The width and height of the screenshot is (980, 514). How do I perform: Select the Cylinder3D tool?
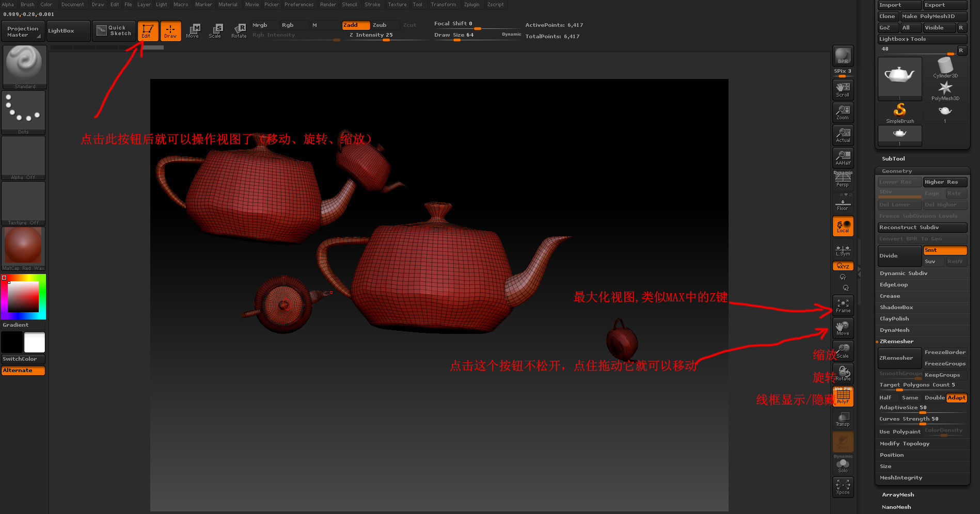point(945,68)
